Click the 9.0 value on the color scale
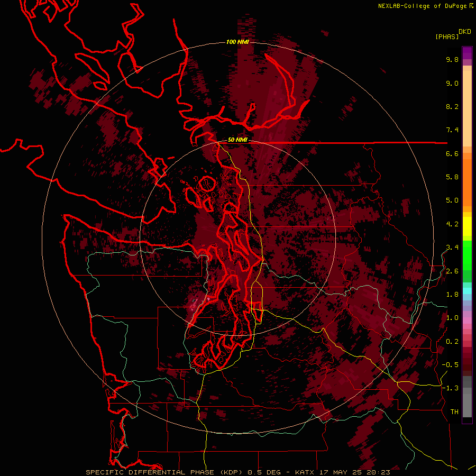The height and width of the screenshot is (476, 476). point(452,83)
